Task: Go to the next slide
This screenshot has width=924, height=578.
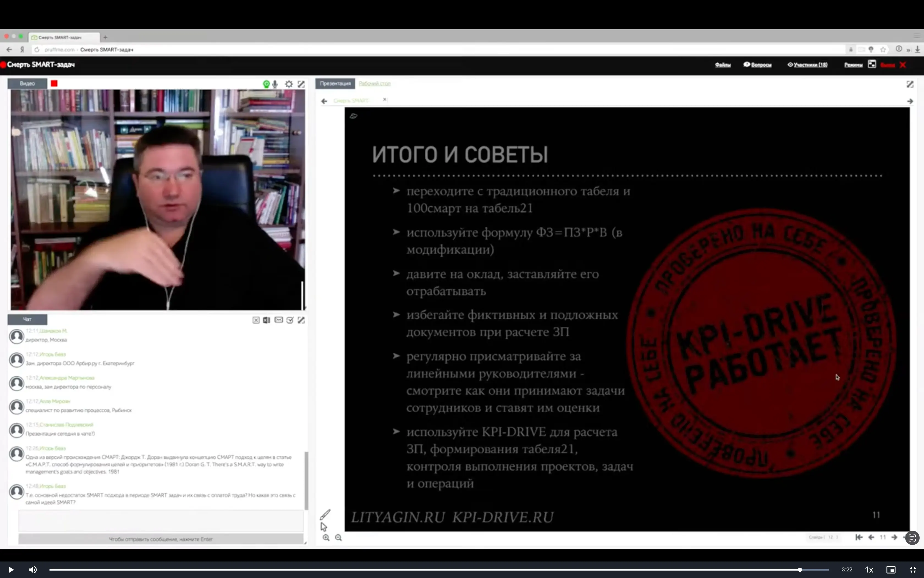Action: point(894,537)
